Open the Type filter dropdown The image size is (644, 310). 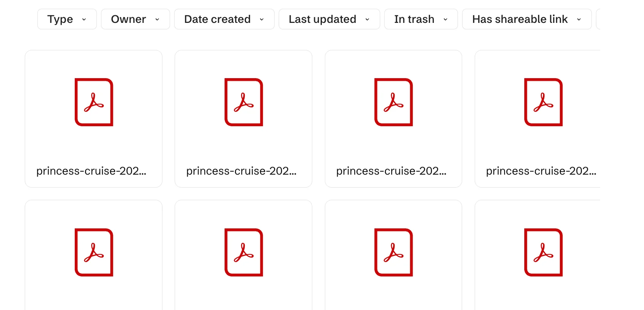pyautogui.click(x=67, y=19)
